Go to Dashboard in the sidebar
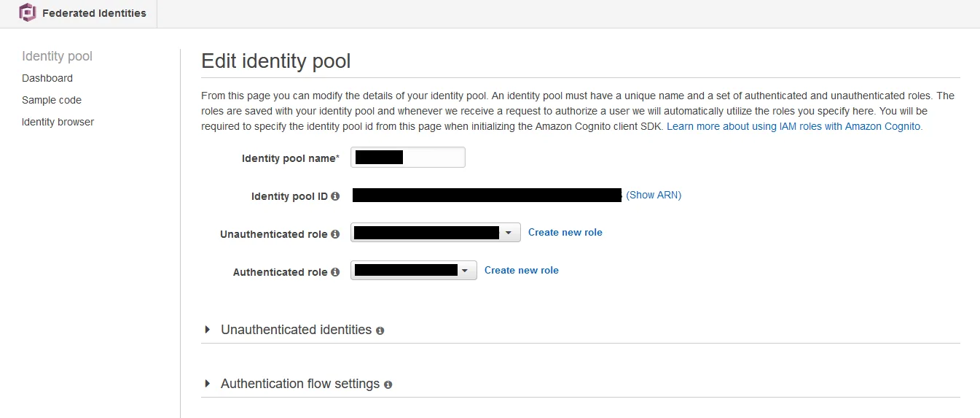This screenshot has height=418, width=980. (47, 78)
